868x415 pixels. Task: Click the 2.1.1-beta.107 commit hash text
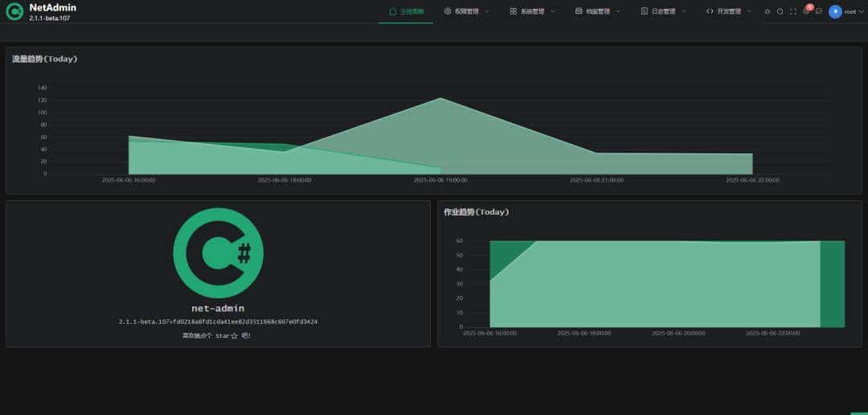point(218,322)
